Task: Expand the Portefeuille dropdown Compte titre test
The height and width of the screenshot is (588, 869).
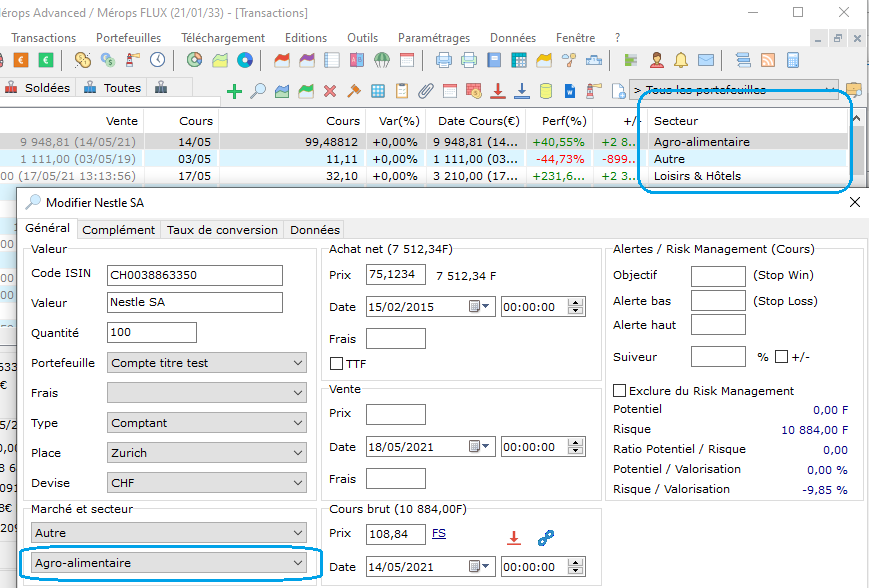Action: pos(206,363)
